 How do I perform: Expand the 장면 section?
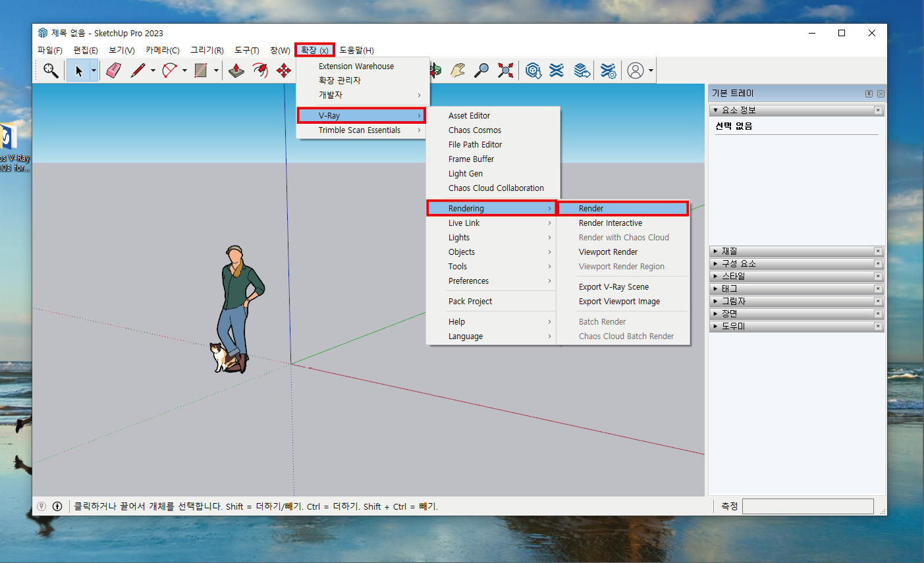pos(716,314)
